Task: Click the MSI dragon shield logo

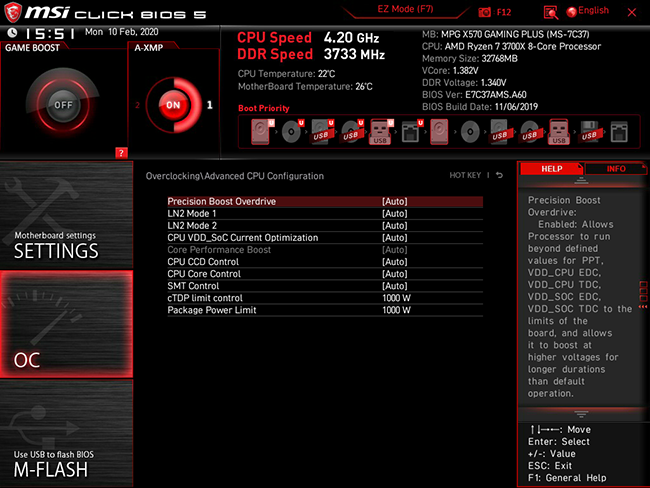Action: 13,12
